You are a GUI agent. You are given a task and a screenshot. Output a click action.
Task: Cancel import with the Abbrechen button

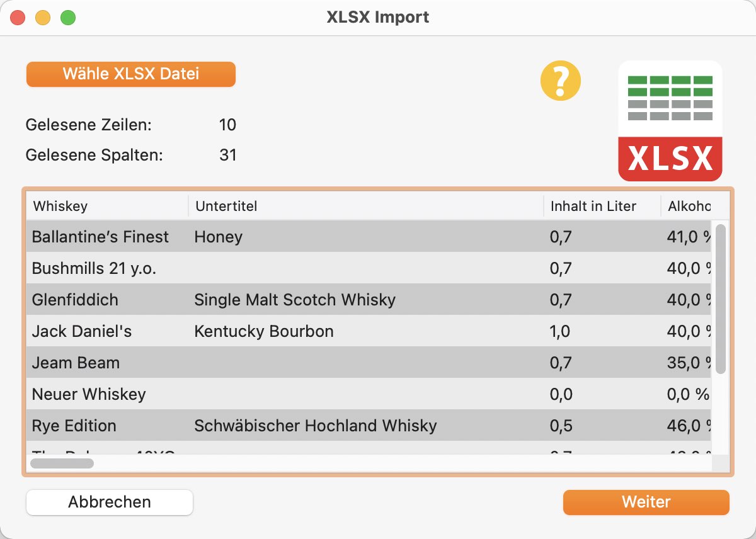point(110,502)
